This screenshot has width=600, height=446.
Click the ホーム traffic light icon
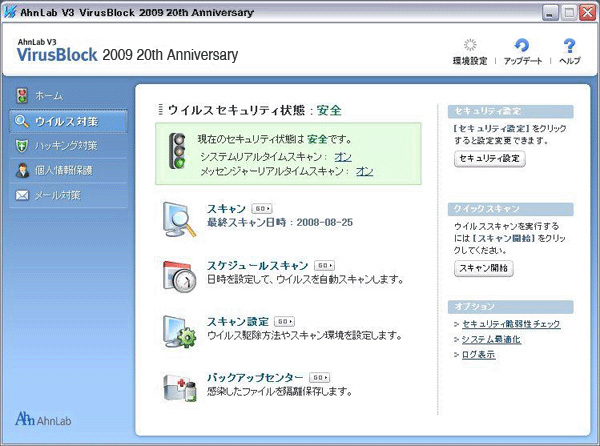tap(22, 96)
